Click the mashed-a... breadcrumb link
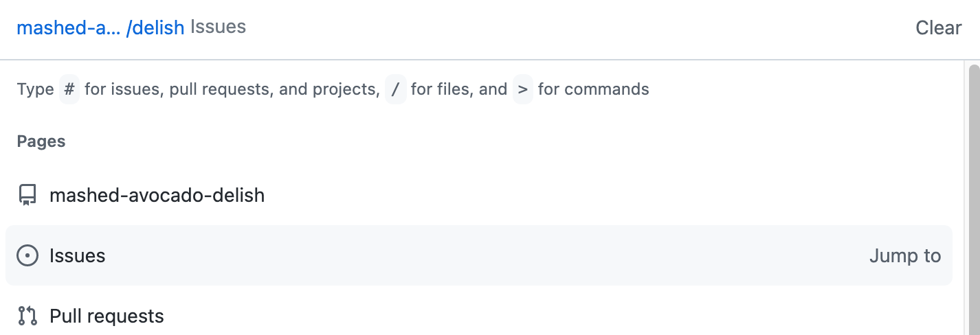 coord(68,27)
